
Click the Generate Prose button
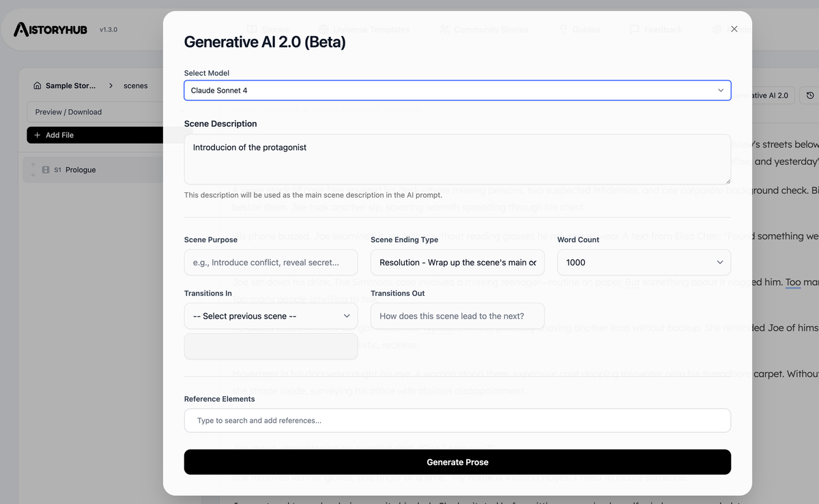(457, 462)
